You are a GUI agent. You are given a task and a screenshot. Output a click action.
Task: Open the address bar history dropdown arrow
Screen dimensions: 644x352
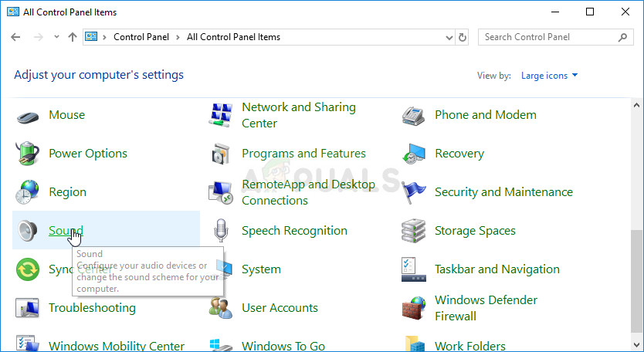449,37
